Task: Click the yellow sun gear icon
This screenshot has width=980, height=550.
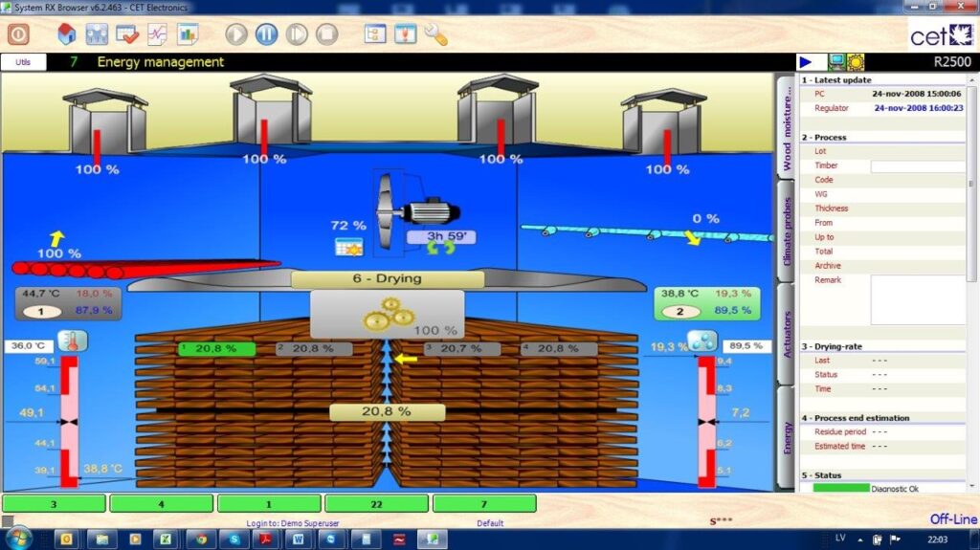Action: point(856,62)
